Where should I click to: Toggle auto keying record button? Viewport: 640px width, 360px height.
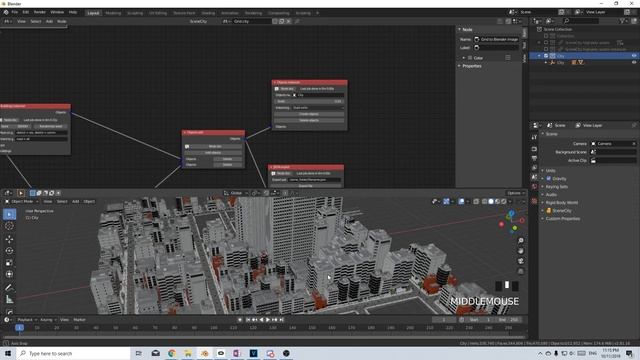click(x=240, y=320)
